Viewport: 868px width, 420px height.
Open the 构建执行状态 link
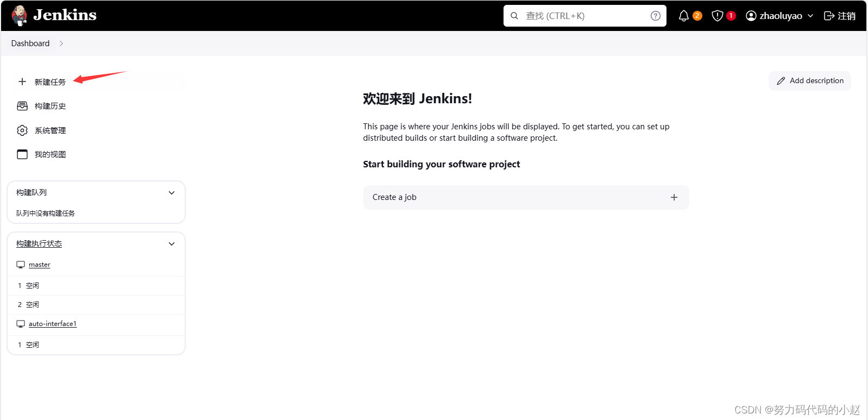39,243
